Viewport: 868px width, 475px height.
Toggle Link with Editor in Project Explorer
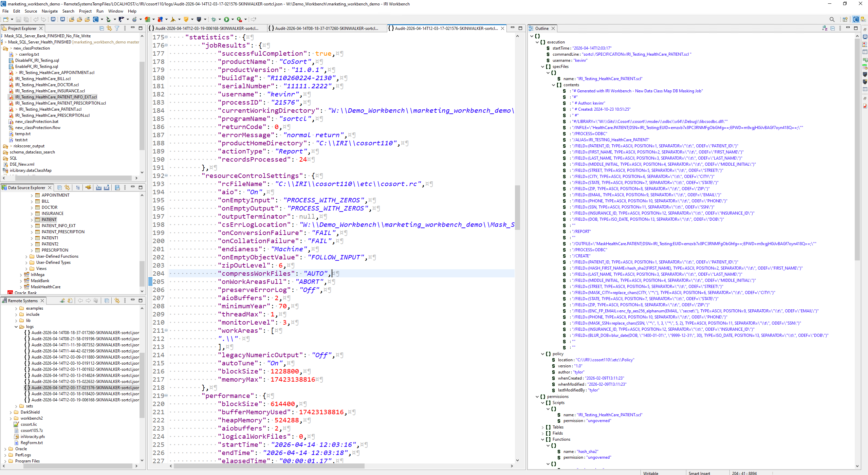(x=109, y=29)
